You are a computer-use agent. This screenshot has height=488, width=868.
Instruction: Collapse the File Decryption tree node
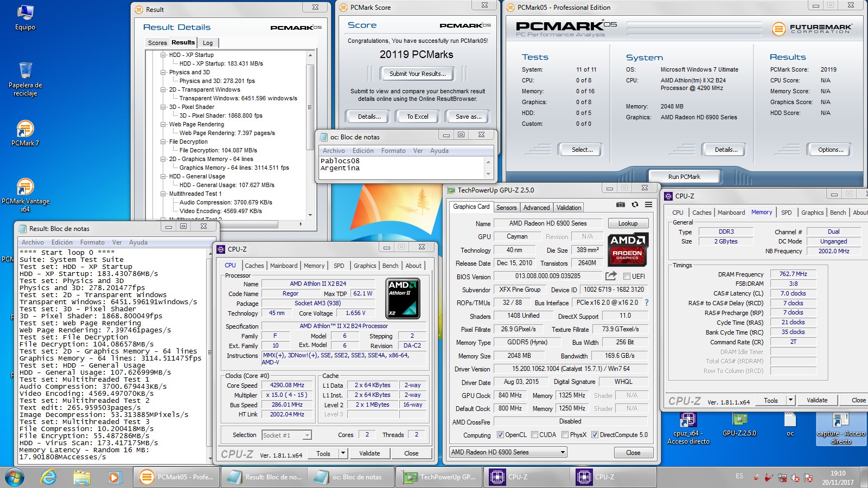click(163, 142)
